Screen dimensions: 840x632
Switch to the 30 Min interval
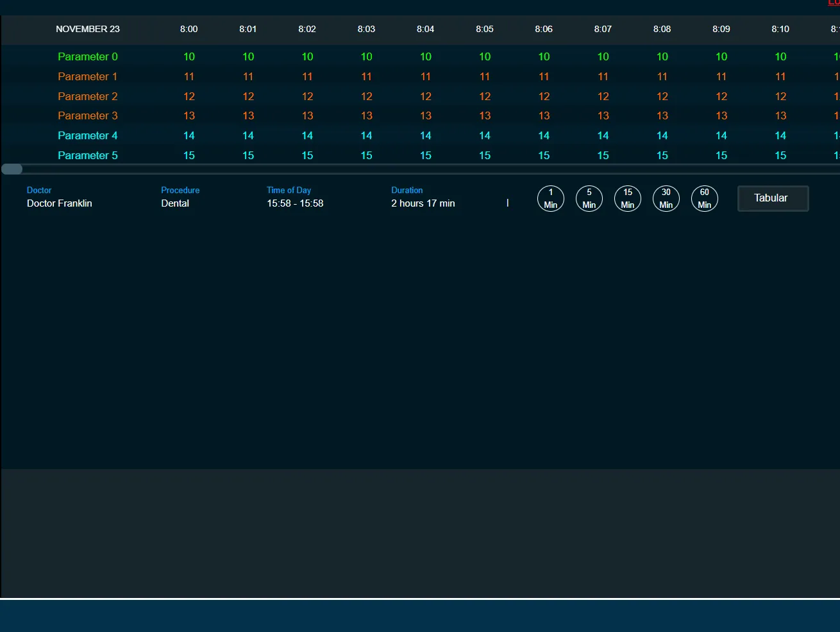pos(666,198)
